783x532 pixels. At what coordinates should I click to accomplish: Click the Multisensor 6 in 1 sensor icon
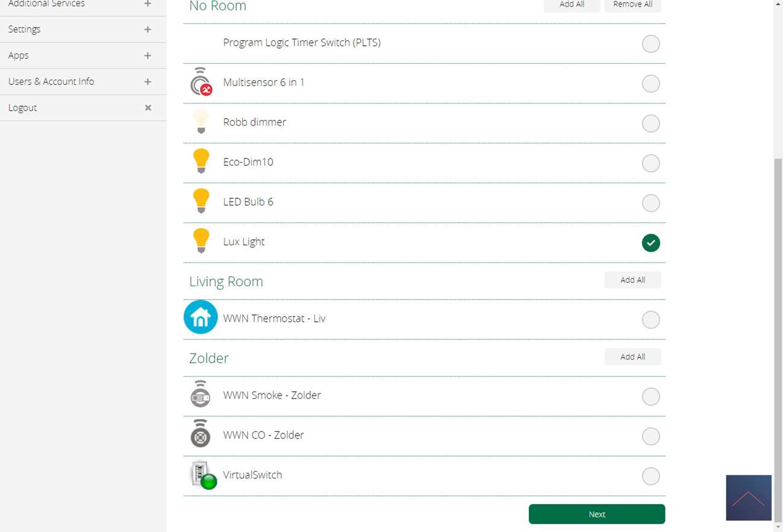tap(201, 83)
